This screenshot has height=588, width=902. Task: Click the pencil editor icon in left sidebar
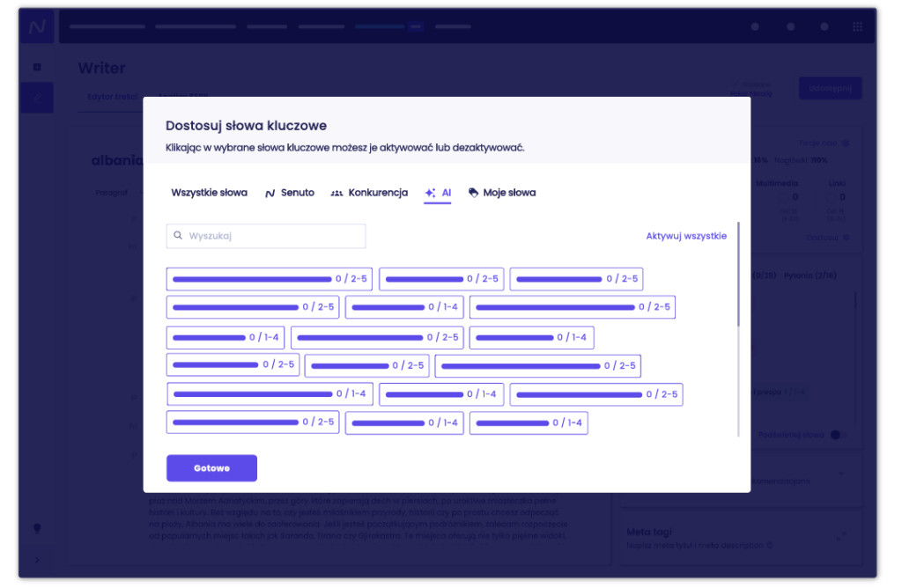click(x=37, y=98)
